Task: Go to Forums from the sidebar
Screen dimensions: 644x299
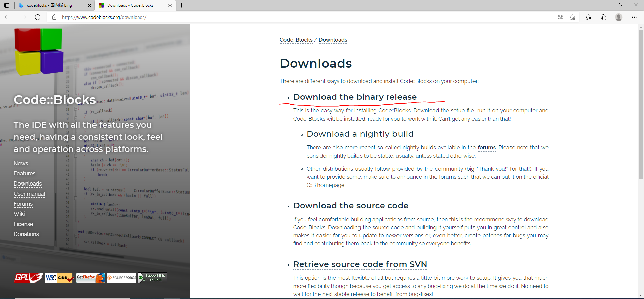Action: click(23, 204)
